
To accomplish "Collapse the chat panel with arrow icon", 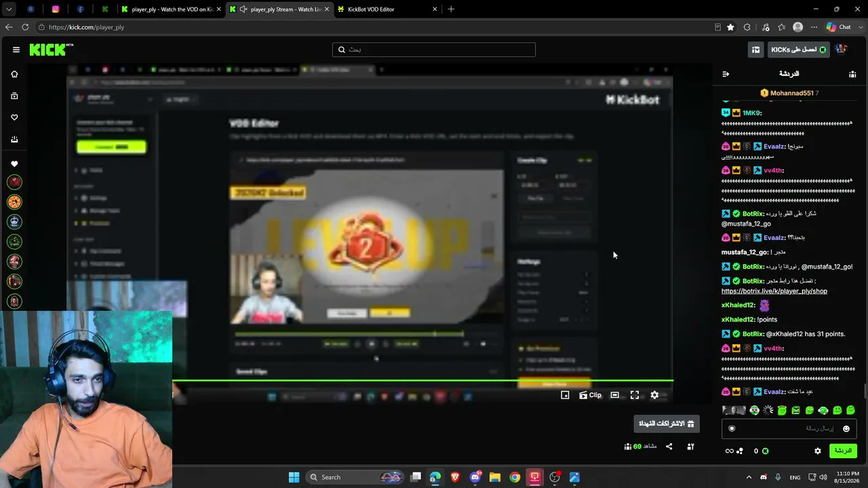I will [726, 74].
